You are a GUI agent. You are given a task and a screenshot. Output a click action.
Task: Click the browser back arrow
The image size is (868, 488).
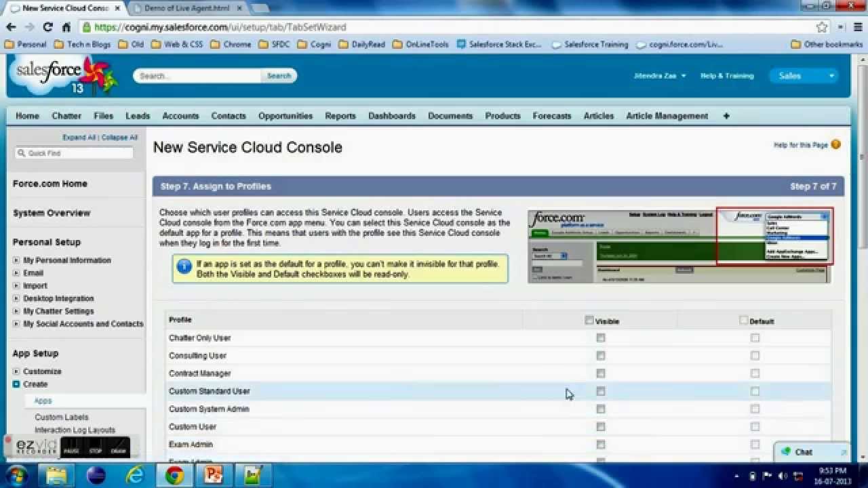click(11, 27)
